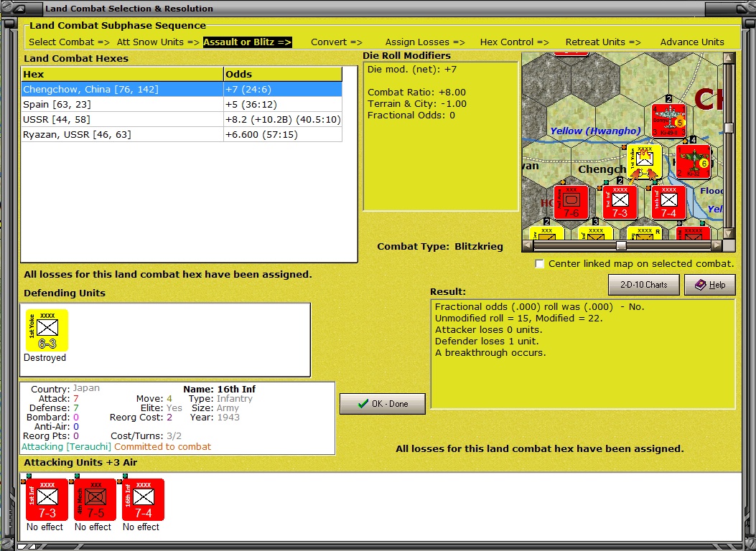756x551 pixels.
Task: Click the A breakthrough occurs result line
Action: click(490, 352)
